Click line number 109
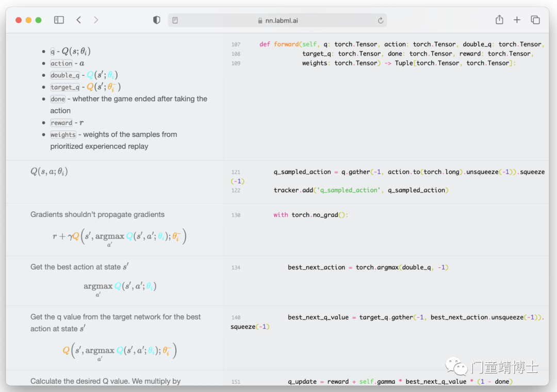The height and width of the screenshot is (392, 557). 236,63
